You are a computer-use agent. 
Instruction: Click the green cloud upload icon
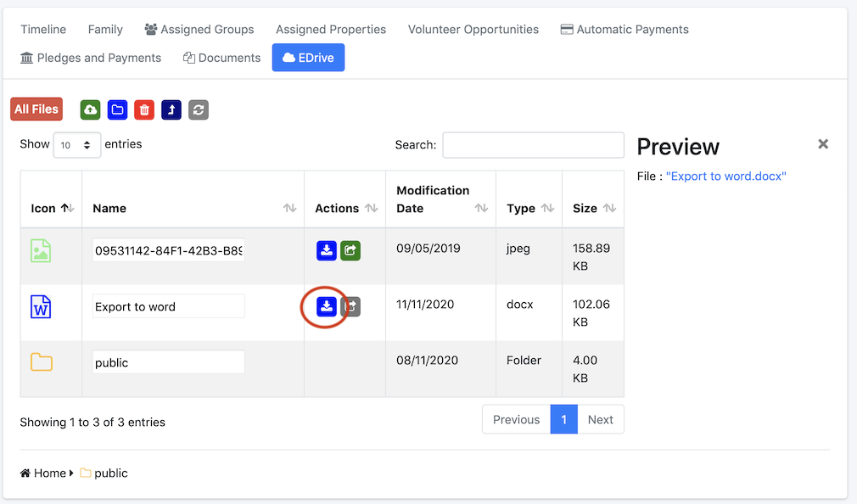(90, 109)
